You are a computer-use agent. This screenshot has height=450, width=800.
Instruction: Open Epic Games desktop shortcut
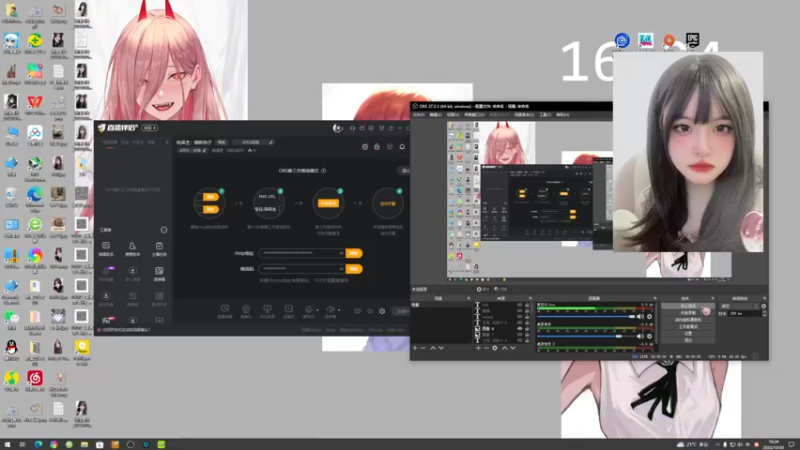pyautogui.click(x=692, y=40)
